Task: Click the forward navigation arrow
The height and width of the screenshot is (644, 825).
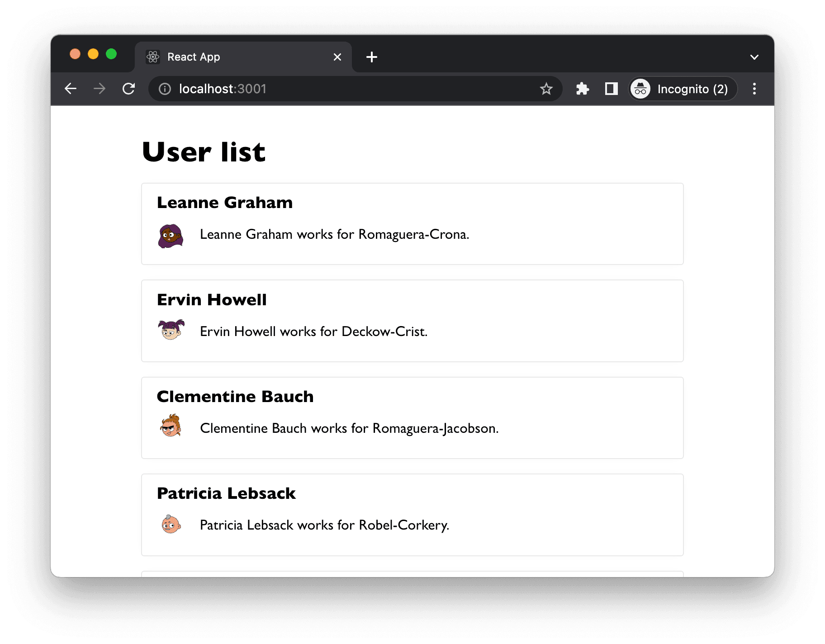Action: pyautogui.click(x=100, y=89)
